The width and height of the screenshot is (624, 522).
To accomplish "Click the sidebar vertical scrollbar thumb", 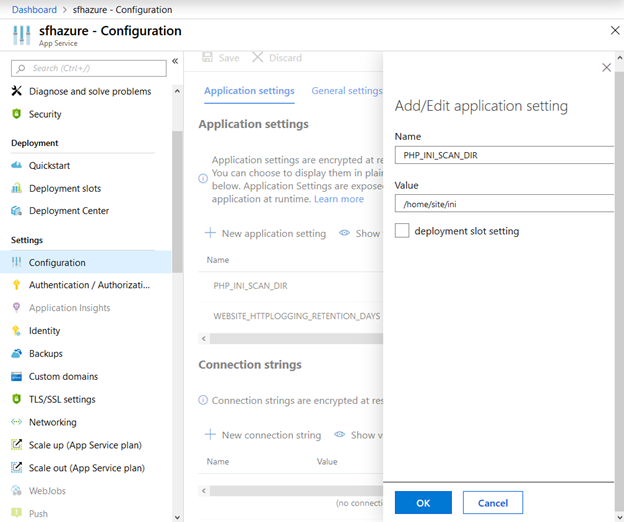I will point(177,202).
